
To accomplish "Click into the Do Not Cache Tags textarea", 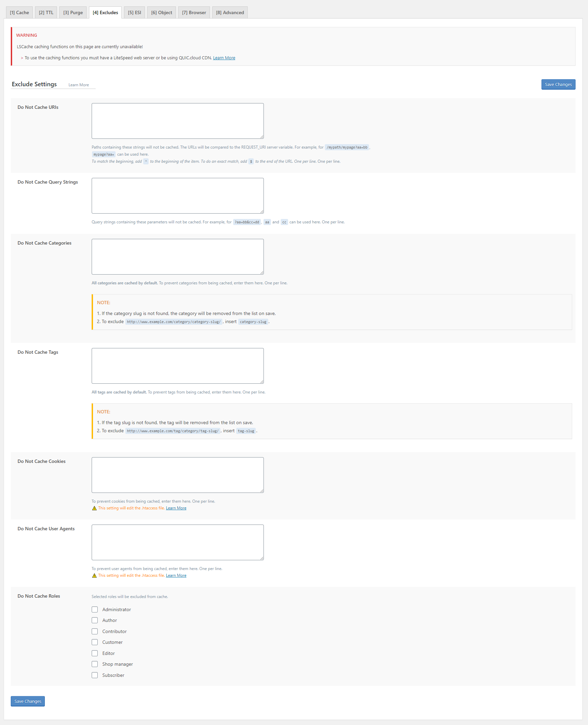I will [x=178, y=366].
